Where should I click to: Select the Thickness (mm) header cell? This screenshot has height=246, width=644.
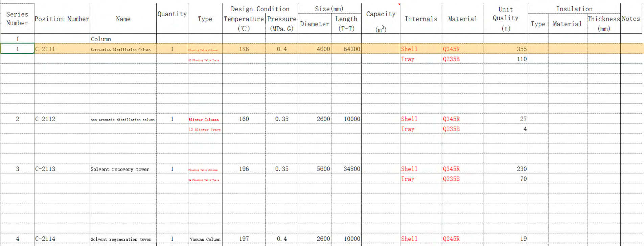pos(604,24)
